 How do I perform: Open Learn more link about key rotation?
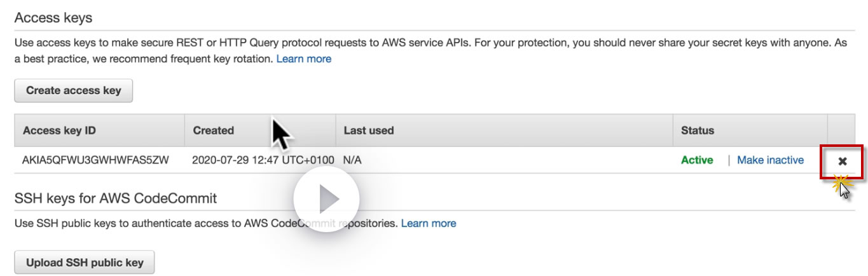[303, 59]
